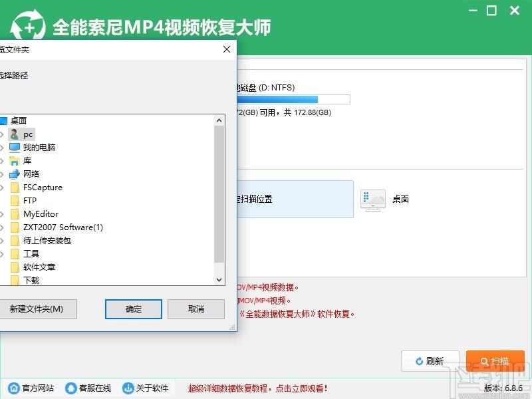Select the 扫描位置 highlighted tile
532x399 pixels.
(x=295, y=199)
